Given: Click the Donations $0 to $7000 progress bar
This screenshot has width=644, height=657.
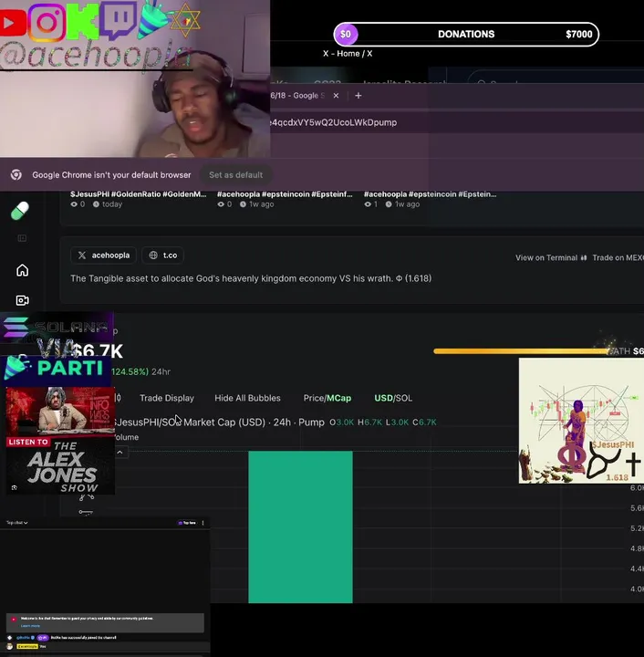Looking at the screenshot, I should [x=466, y=35].
